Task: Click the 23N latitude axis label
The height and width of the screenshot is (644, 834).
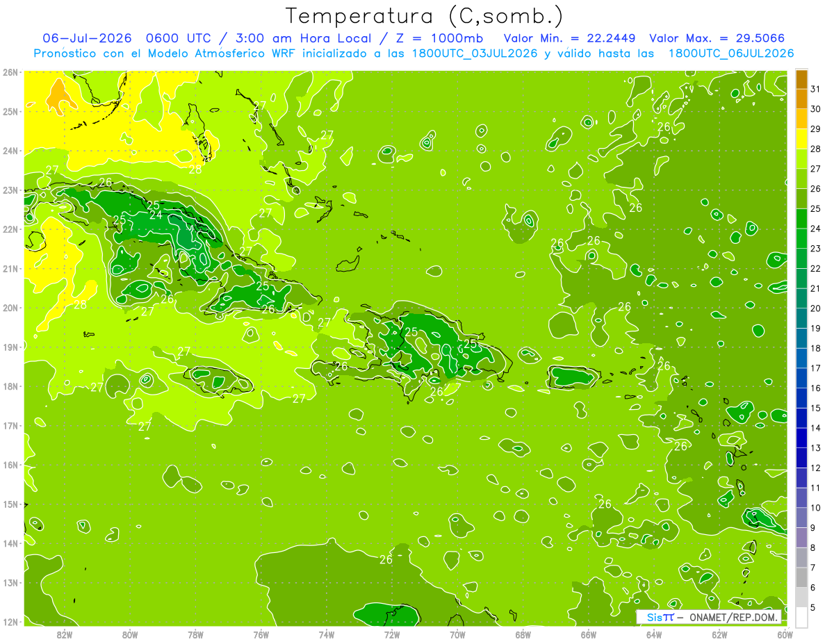Action: point(10,190)
